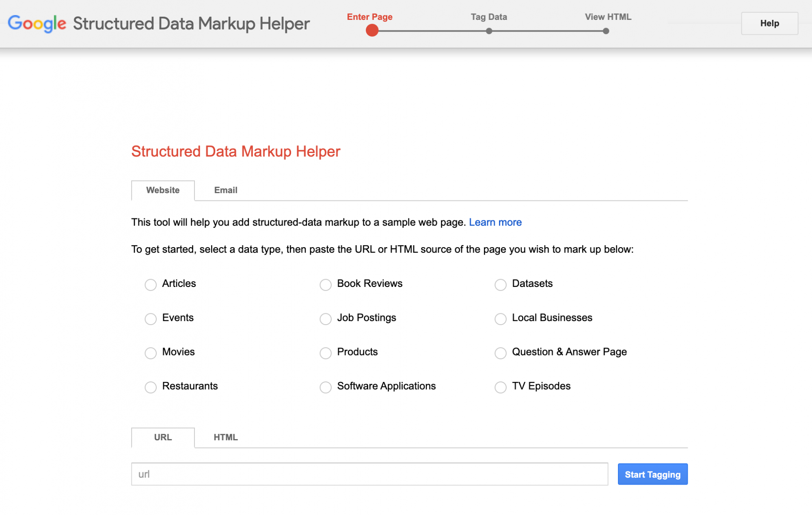Click the Enter Page step indicator dot
The width and height of the screenshot is (812, 515).
371,30
